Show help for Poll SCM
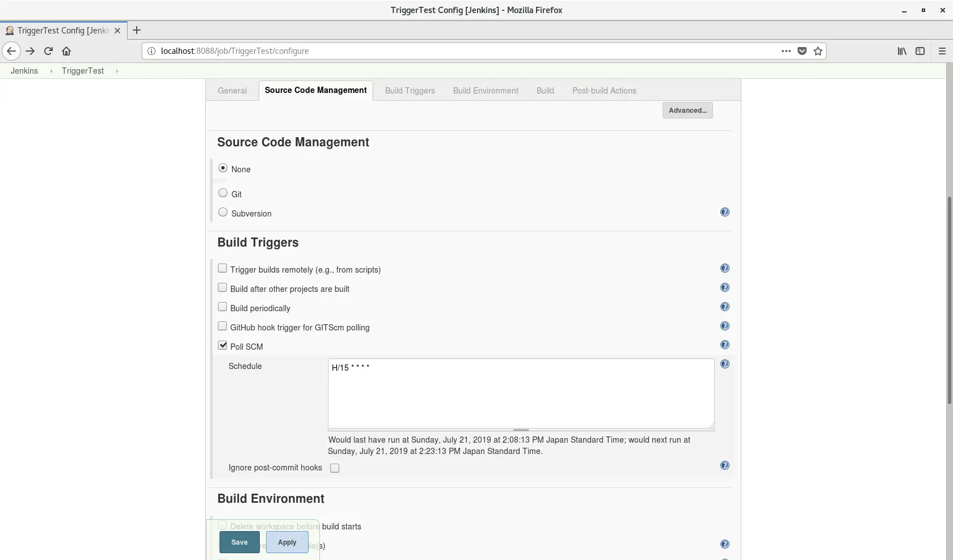The image size is (953, 560). [x=724, y=345]
